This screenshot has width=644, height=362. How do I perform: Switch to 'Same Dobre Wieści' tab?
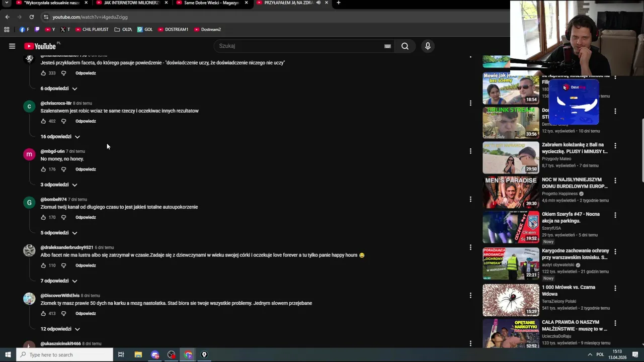(x=212, y=3)
